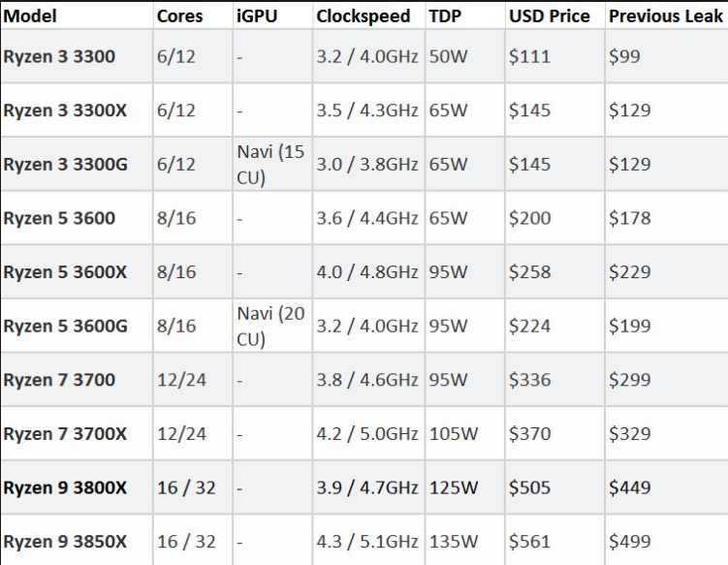Select the iGPU column header
Viewport: 728px width, 565px height.
[x=257, y=16]
